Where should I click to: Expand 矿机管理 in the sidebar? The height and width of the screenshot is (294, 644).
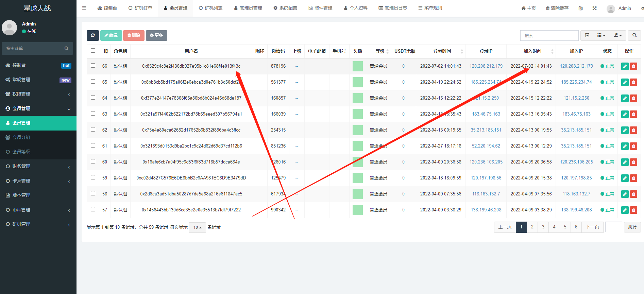coord(38,224)
